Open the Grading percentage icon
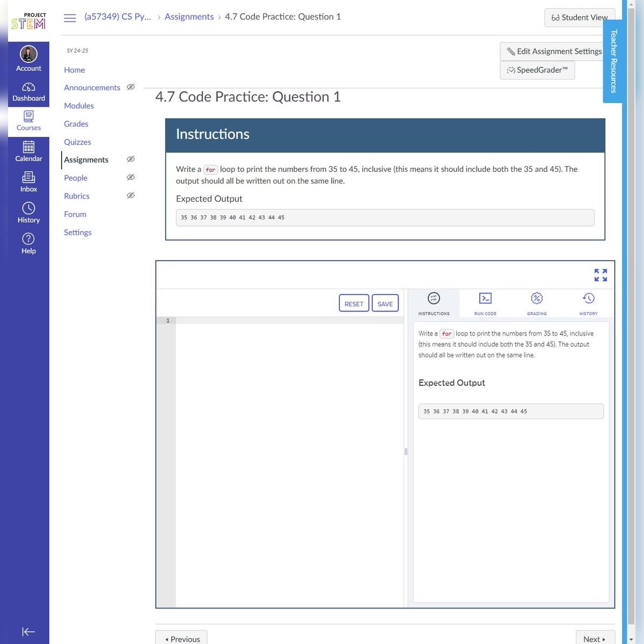The image size is (644, 644). pyautogui.click(x=536, y=298)
